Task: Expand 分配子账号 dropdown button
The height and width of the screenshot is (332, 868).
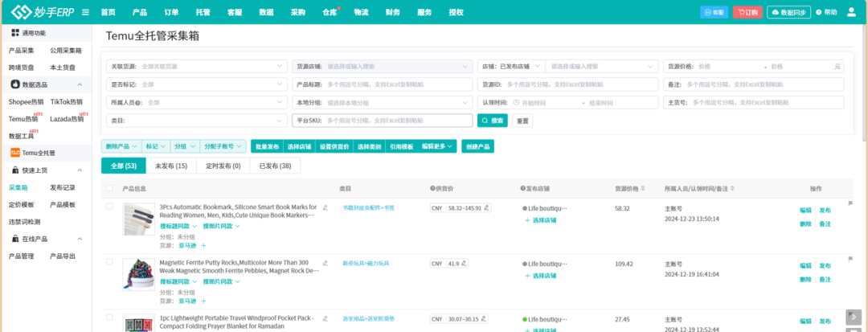Action: (x=223, y=146)
